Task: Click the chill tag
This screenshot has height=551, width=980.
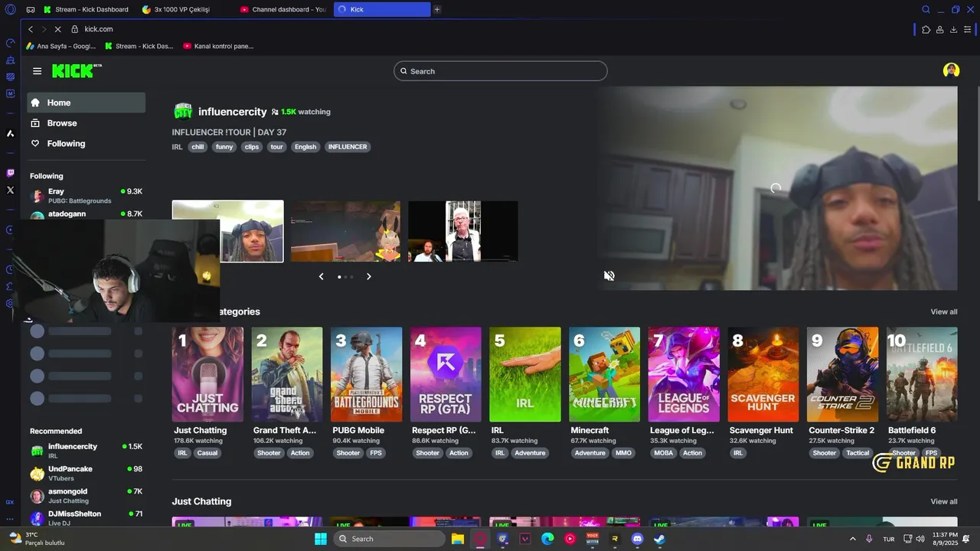Action: (198, 147)
